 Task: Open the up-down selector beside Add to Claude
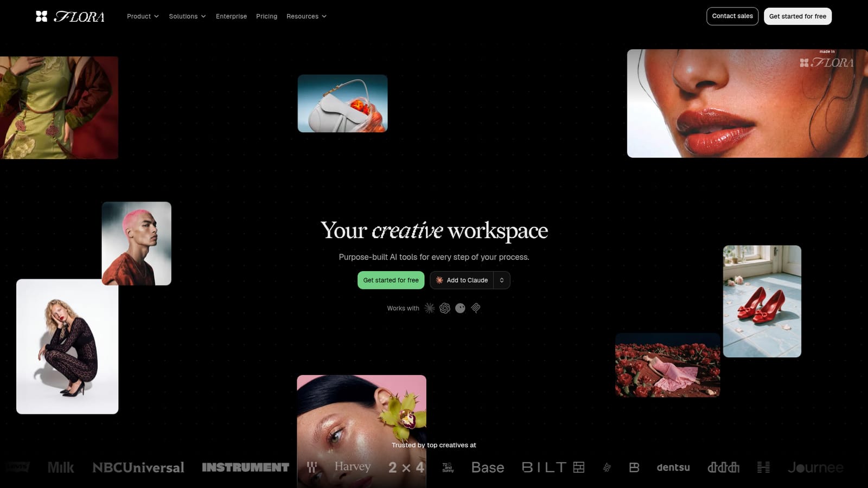[502, 280]
